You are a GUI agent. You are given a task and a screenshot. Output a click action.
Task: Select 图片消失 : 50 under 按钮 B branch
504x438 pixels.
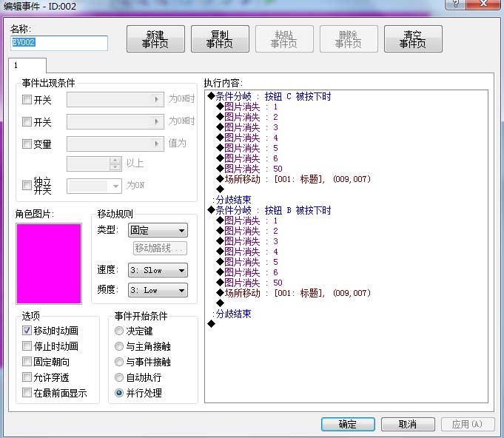point(249,283)
